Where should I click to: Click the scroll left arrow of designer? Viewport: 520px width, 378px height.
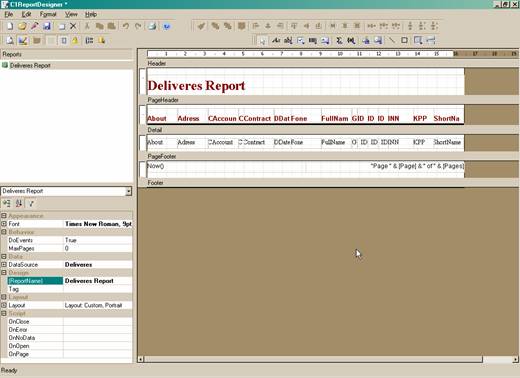pyautogui.click(x=141, y=359)
